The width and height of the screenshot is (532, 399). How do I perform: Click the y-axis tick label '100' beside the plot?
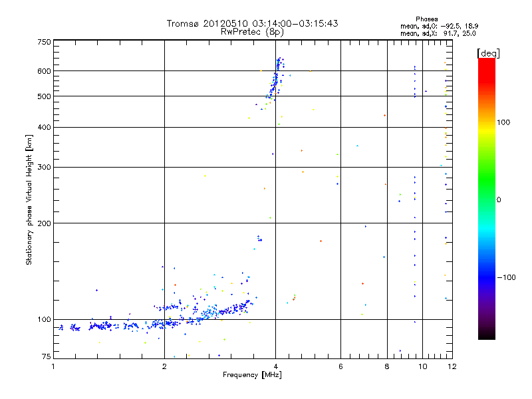[44, 319]
